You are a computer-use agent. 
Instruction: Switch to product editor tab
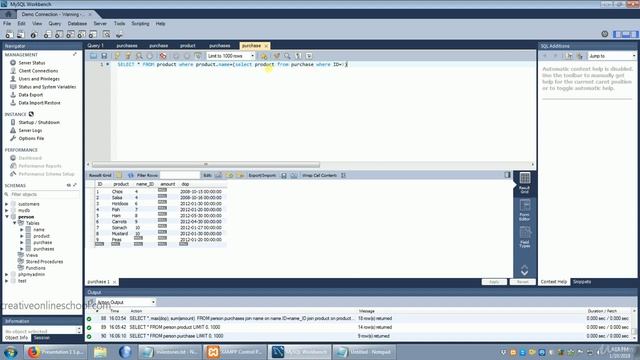point(187,46)
